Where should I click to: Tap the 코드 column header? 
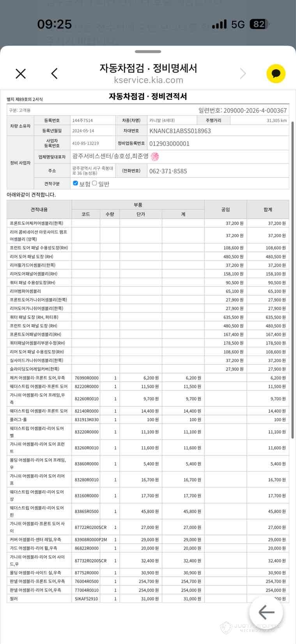tap(86, 214)
